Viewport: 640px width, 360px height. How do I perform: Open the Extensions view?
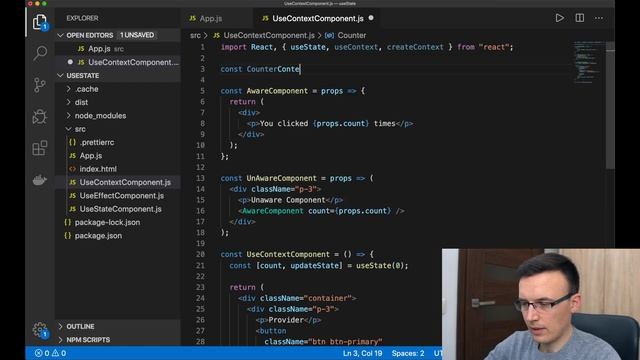[40, 148]
